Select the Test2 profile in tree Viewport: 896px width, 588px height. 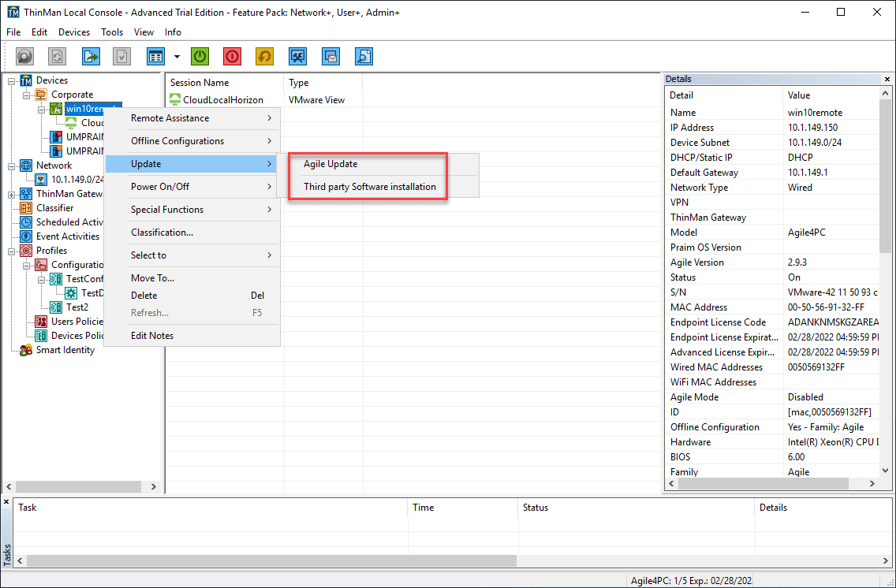(x=77, y=307)
